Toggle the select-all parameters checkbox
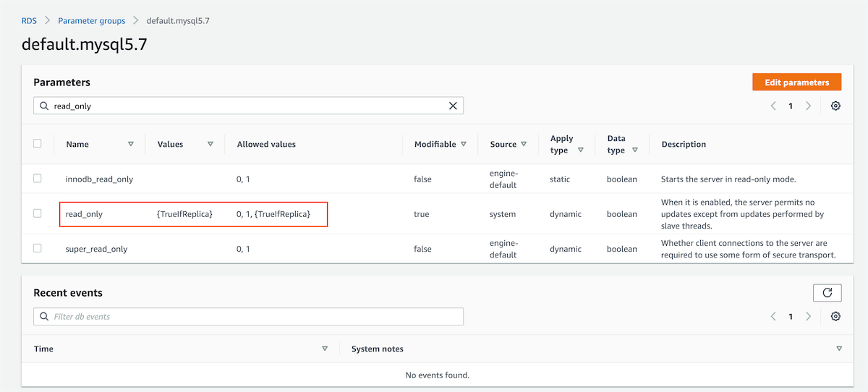868x392 pixels. point(38,144)
